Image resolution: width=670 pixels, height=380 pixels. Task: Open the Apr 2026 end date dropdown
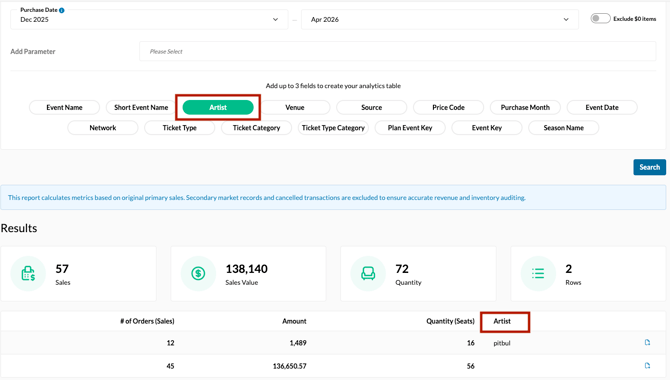click(x=440, y=20)
